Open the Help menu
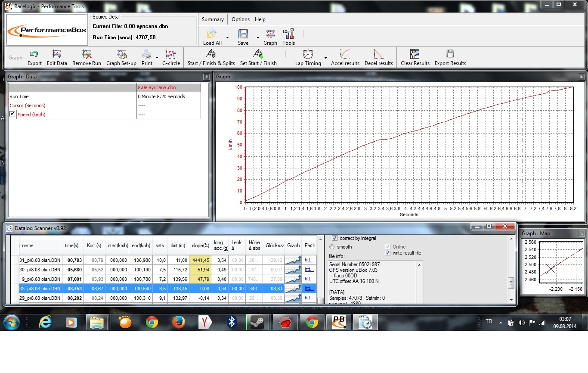This screenshot has height=373, width=588. tap(260, 19)
